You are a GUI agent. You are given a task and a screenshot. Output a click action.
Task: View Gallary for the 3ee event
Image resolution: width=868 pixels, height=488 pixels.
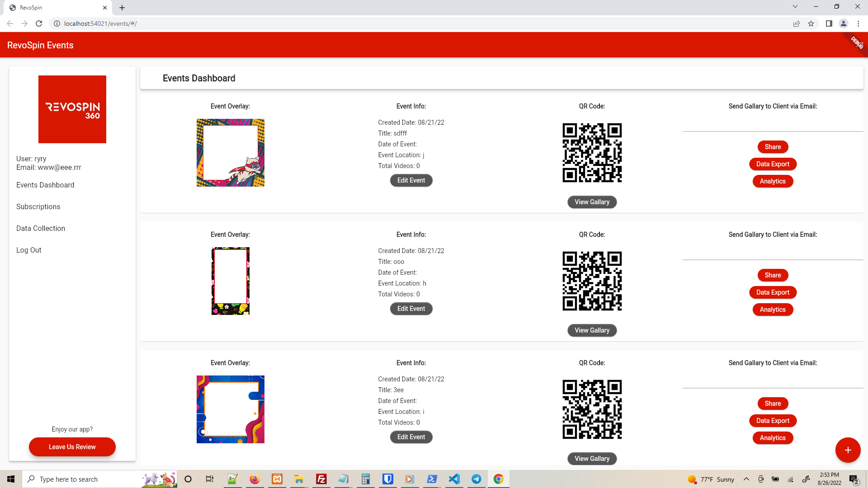pyautogui.click(x=592, y=459)
